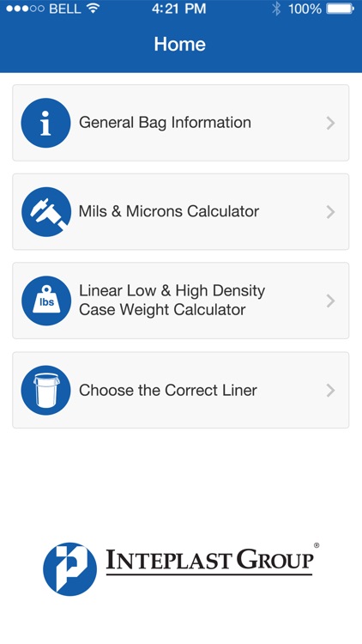Tap the BELL carrier label
Viewport: 362px width, 644px height.
click(x=65, y=9)
